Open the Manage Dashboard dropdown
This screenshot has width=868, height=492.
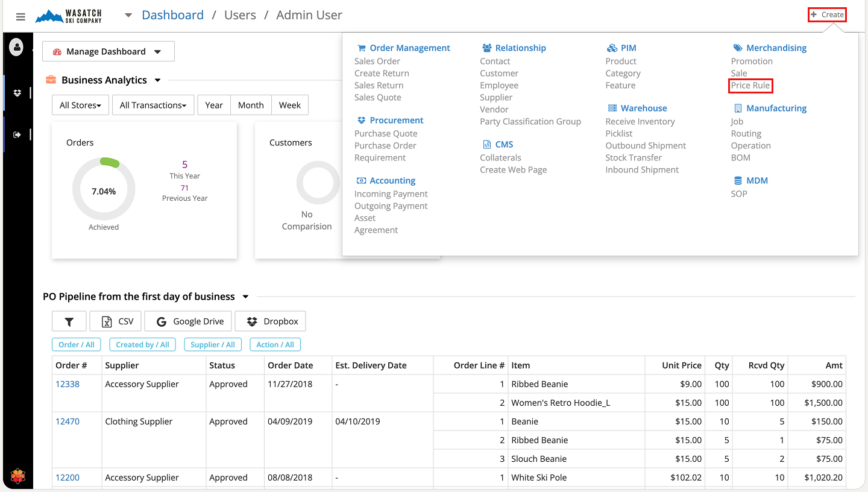(x=108, y=52)
